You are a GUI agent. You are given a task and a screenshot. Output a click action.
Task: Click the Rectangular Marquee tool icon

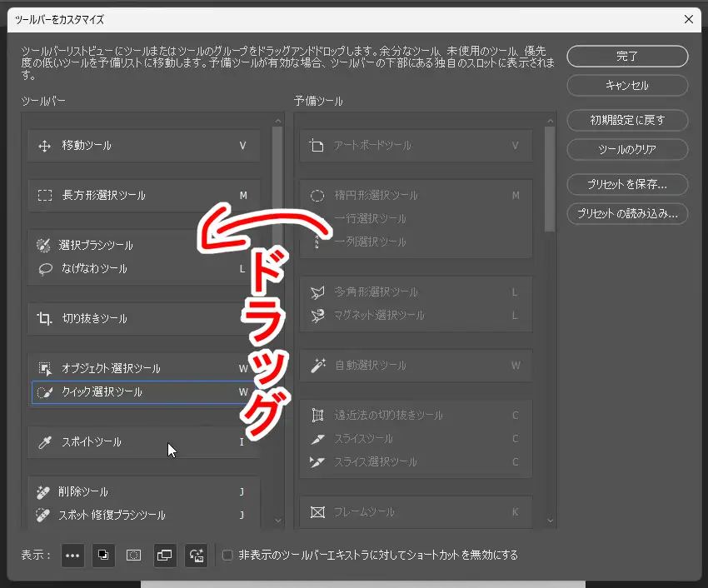coord(45,196)
